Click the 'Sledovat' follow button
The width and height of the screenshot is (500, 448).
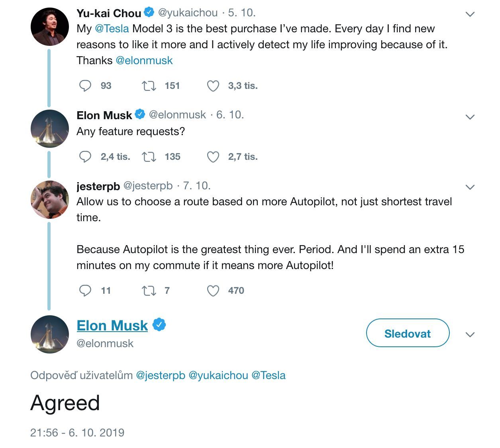408,334
